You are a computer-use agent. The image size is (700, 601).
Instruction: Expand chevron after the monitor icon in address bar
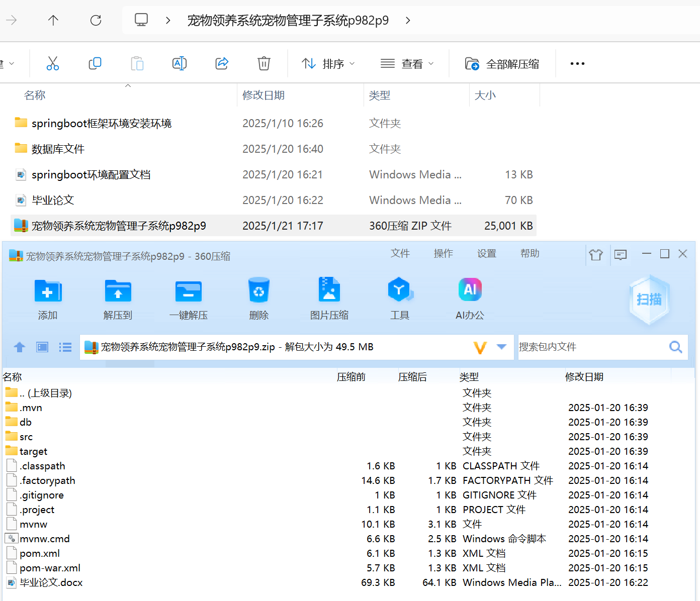168,20
